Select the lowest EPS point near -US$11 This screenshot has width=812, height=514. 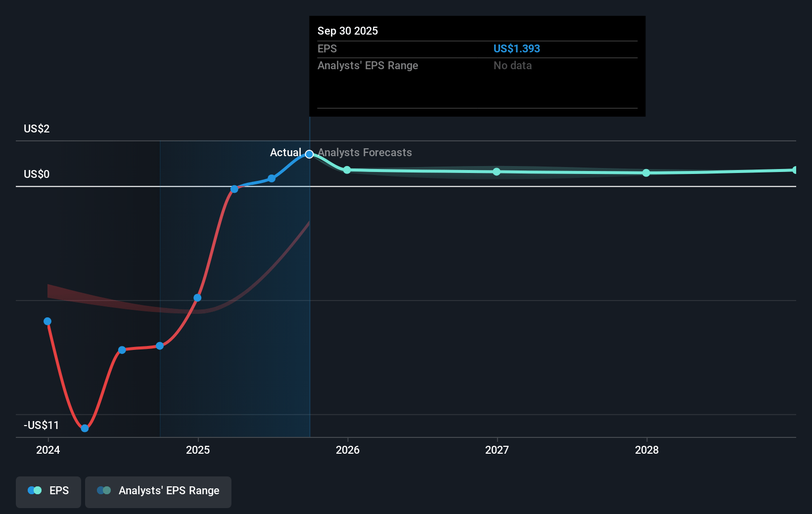click(85, 428)
